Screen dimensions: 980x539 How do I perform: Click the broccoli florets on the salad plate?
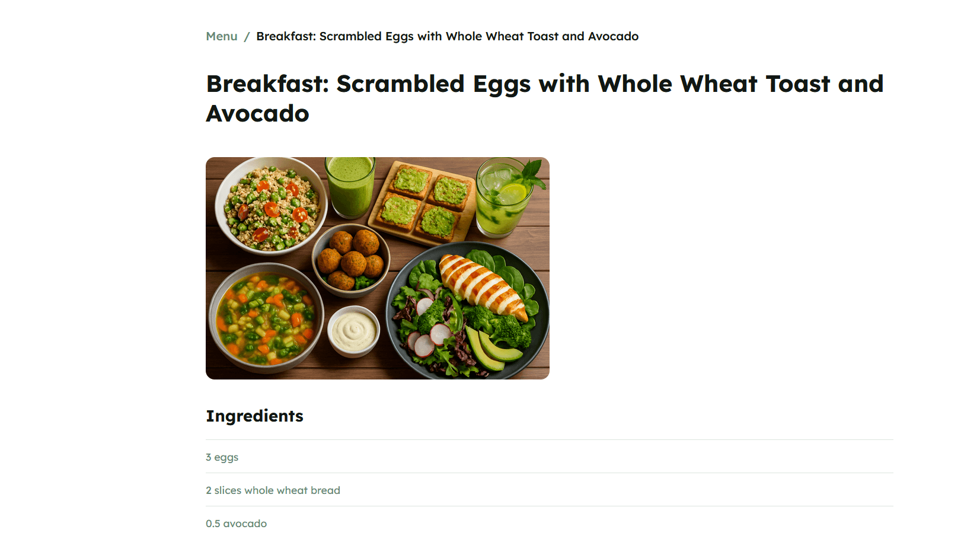click(510, 330)
